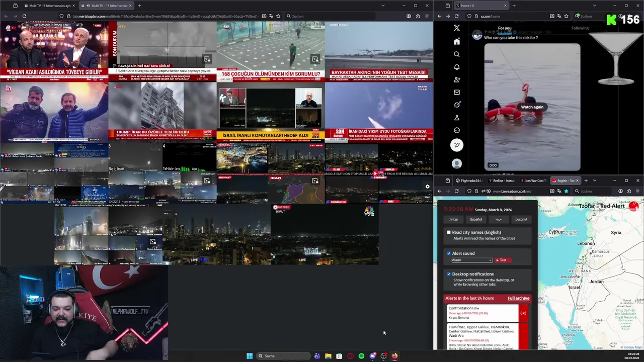Open tab list dropdown in tzevaadom window
This screenshot has height=362, width=644.
tap(594, 180)
